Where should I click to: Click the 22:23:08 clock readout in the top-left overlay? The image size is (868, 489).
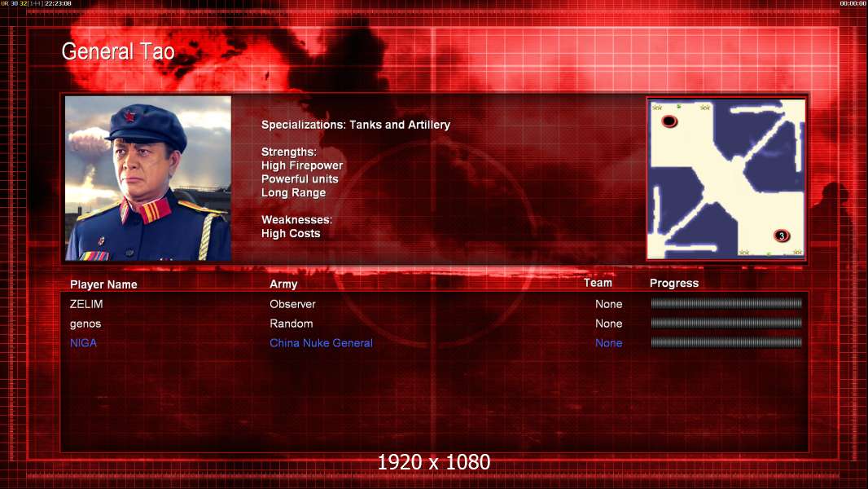pyautogui.click(x=58, y=3)
